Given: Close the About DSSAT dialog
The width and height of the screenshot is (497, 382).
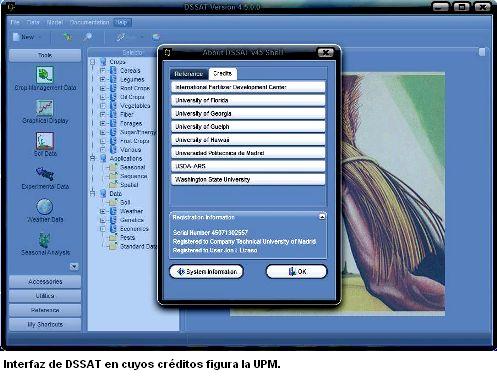Looking at the screenshot, I should point(325,52).
